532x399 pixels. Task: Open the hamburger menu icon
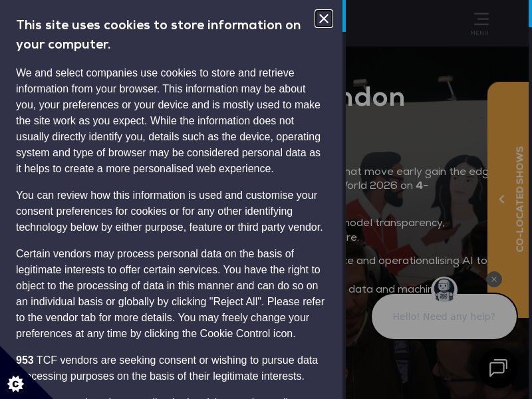481,19
